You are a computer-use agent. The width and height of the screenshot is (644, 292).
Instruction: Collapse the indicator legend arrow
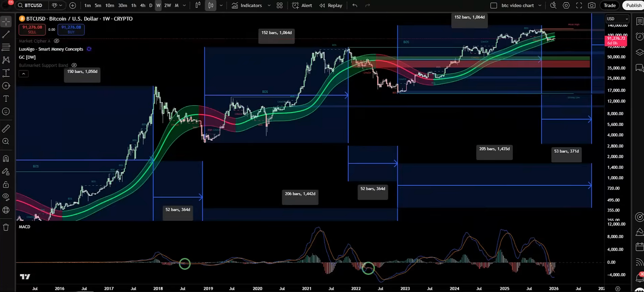pos(23,74)
